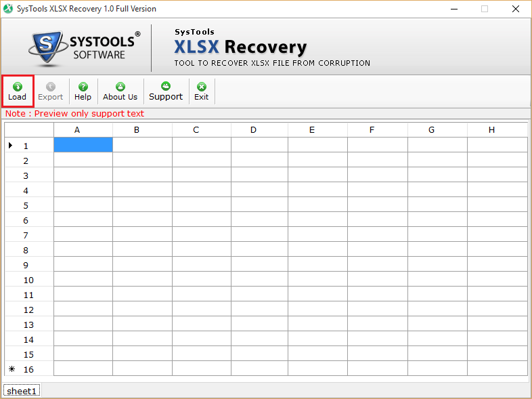Click the SysTools Software logo

point(85,48)
